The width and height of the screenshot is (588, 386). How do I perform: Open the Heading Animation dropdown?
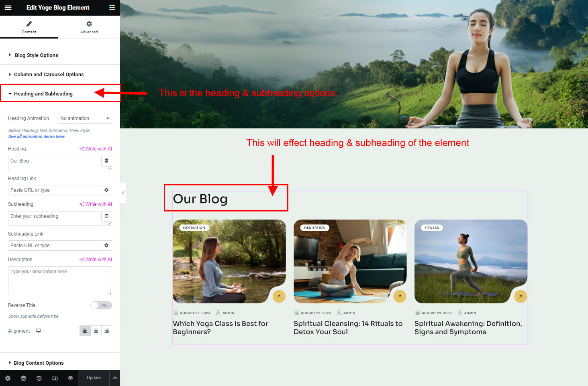pos(85,118)
